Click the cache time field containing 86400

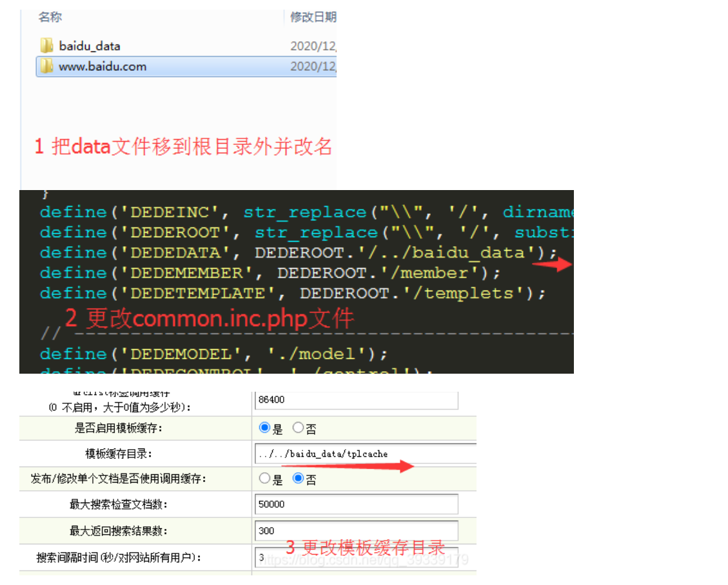click(x=356, y=399)
